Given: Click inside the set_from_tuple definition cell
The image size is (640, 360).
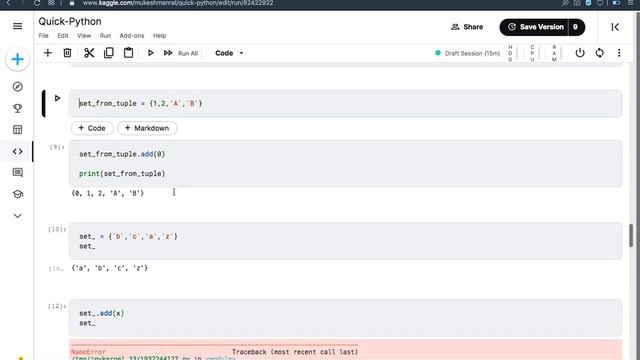Looking at the screenshot, I should [x=345, y=103].
